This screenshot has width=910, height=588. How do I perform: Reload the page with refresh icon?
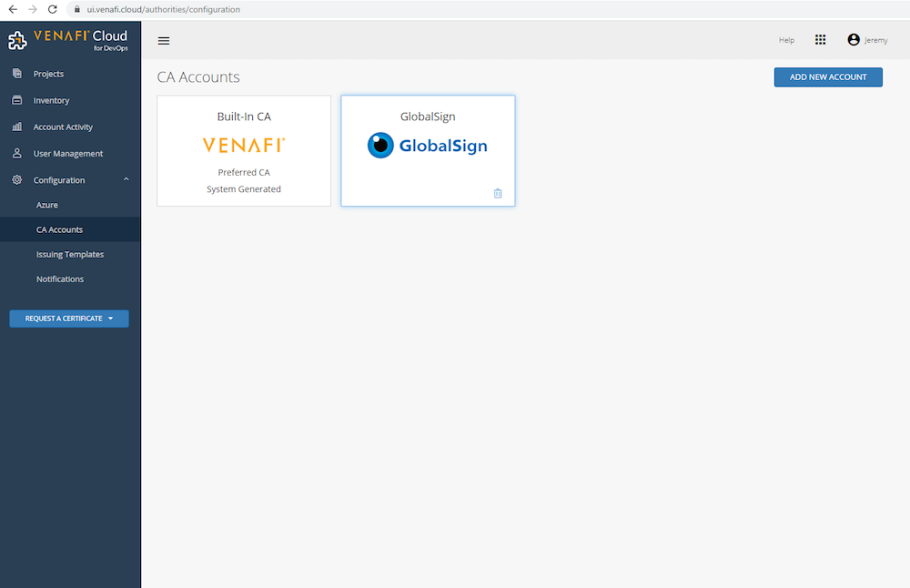(52, 9)
